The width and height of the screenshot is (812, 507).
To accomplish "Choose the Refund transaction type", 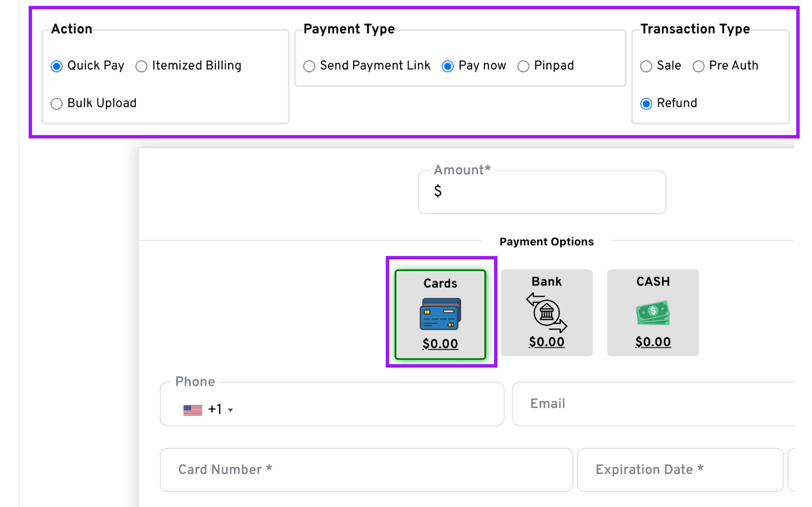I will pos(646,104).
